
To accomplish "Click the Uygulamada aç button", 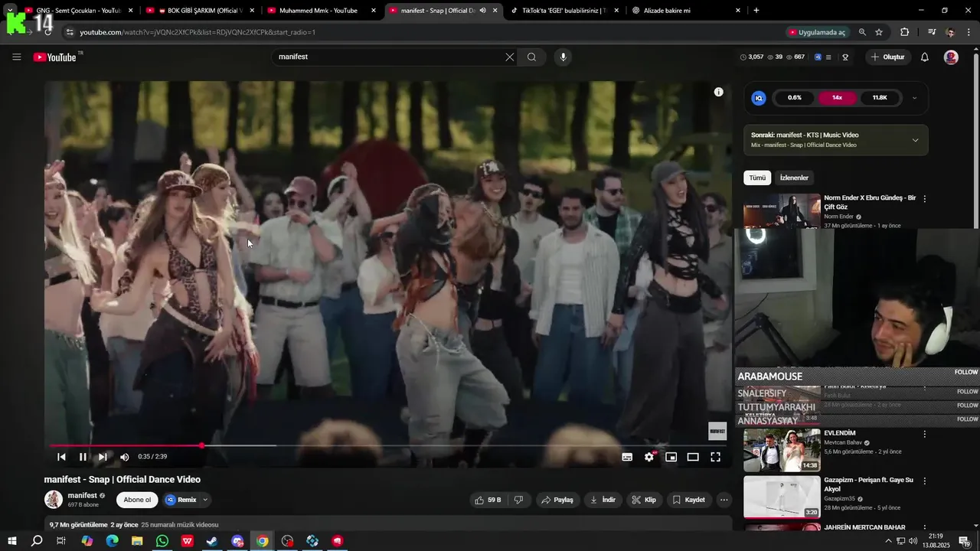I will point(817,32).
